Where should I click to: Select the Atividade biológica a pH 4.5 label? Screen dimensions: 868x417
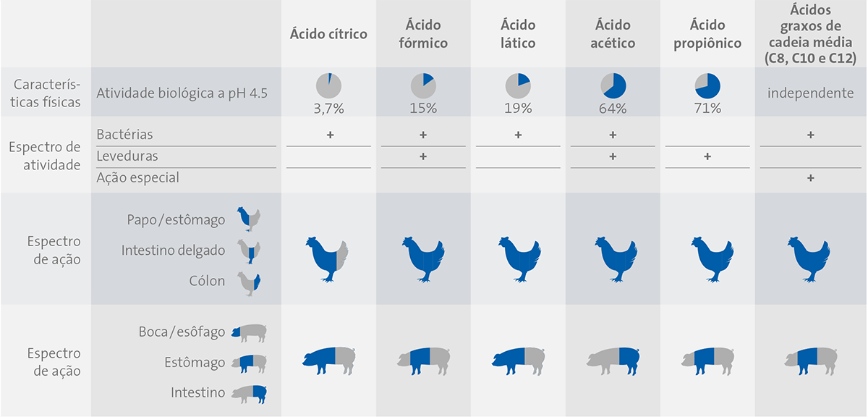180,92
